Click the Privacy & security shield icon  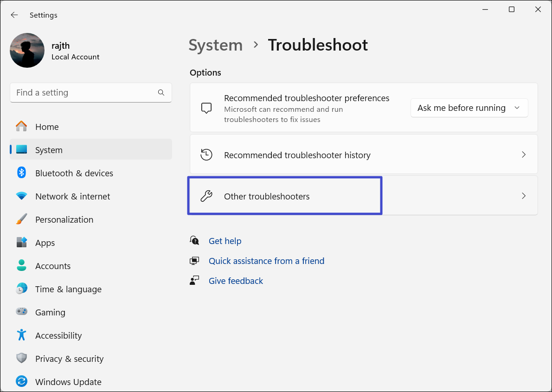click(x=21, y=359)
